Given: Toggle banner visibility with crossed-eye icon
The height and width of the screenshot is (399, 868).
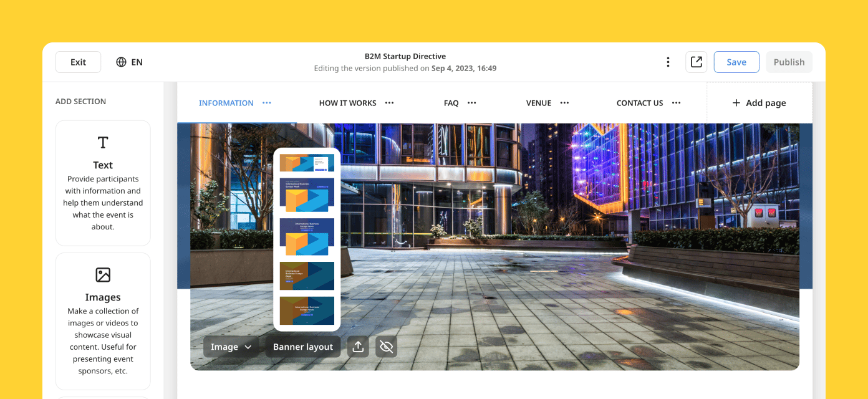Looking at the screenshot, I should 386,347.
